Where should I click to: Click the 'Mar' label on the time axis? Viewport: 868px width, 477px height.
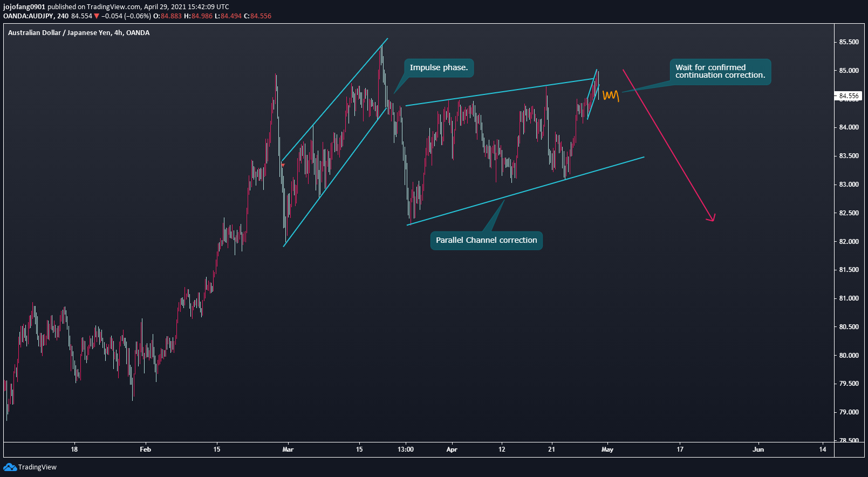[x=288, y=449]
